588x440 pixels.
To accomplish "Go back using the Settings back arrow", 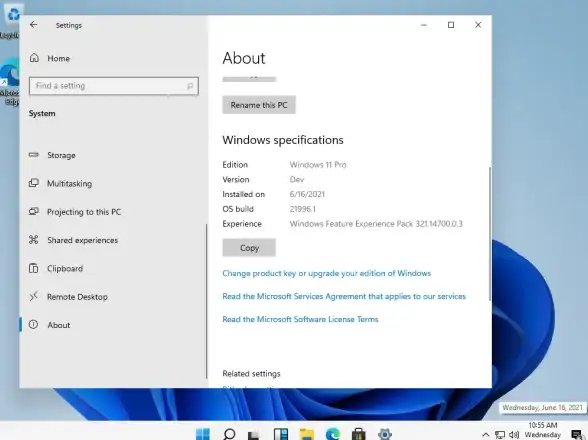I will tap(33, 25).
